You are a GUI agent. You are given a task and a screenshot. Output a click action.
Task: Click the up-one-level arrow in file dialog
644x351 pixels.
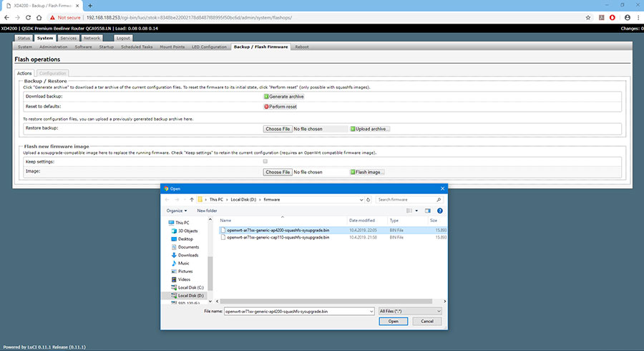192,199
